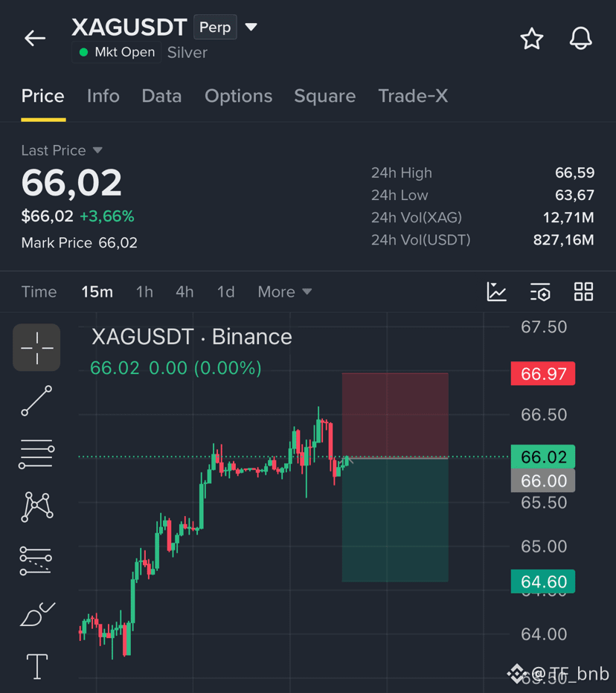Open the Options tab
The height and width of the screenshot is (693, 616).
[x=238, y=96]
